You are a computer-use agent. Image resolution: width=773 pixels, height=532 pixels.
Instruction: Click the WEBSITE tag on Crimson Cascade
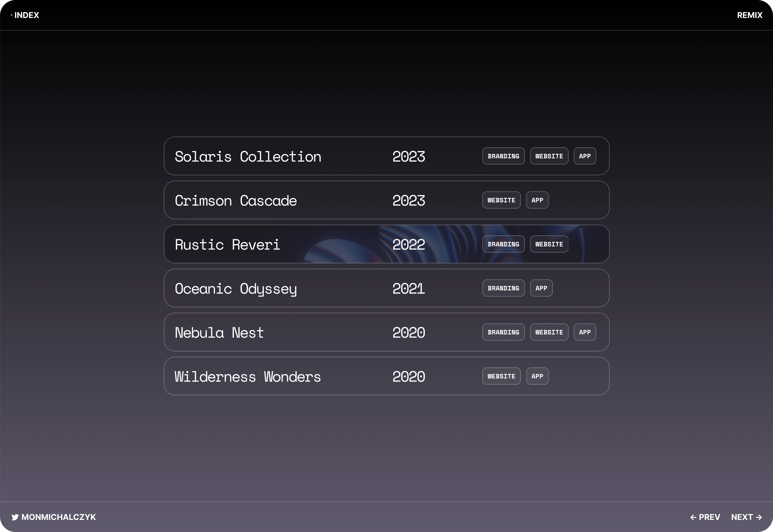pyautogui.click(x=501, y=200)
